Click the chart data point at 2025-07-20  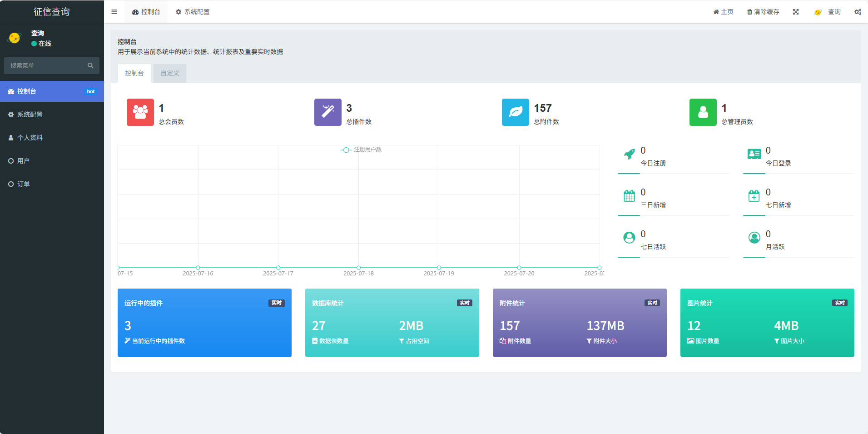point(519,268)
